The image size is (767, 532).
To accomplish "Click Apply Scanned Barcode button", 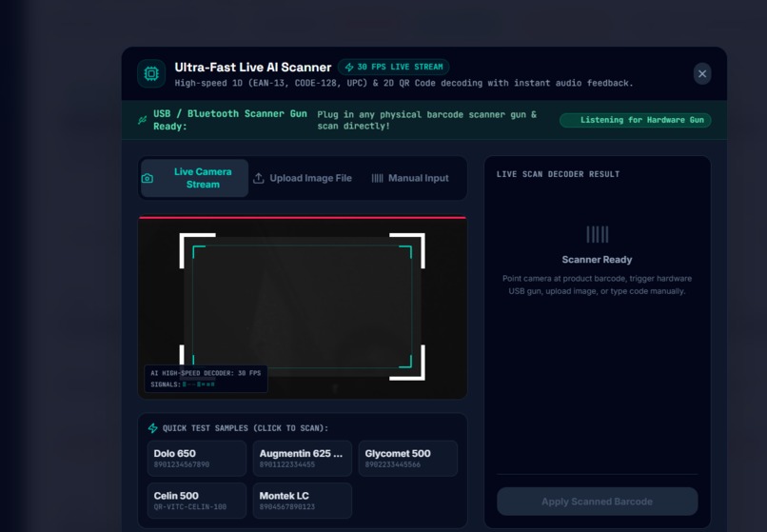I will point(598,502).
